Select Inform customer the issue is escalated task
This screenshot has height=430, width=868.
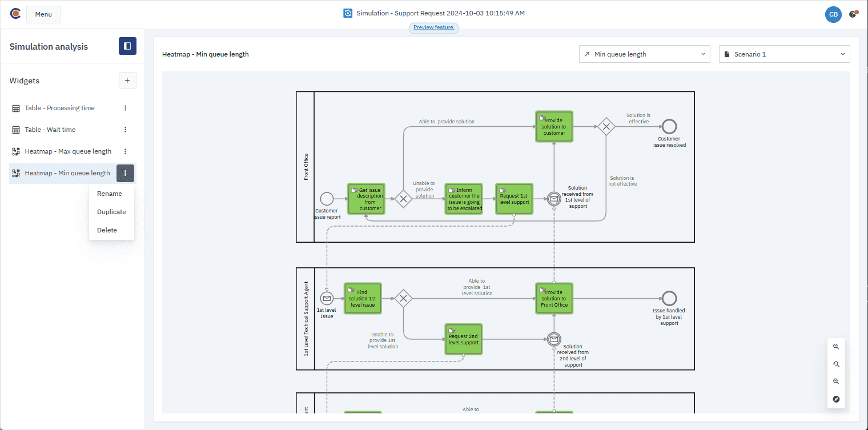pos(464,199)
